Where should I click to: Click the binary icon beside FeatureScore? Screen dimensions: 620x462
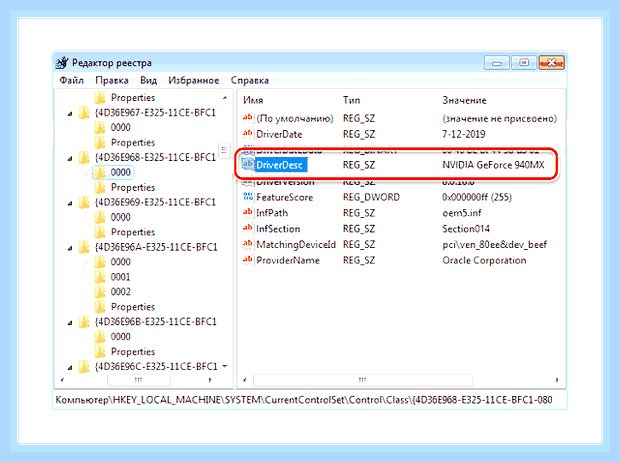(x=248, y=197)
